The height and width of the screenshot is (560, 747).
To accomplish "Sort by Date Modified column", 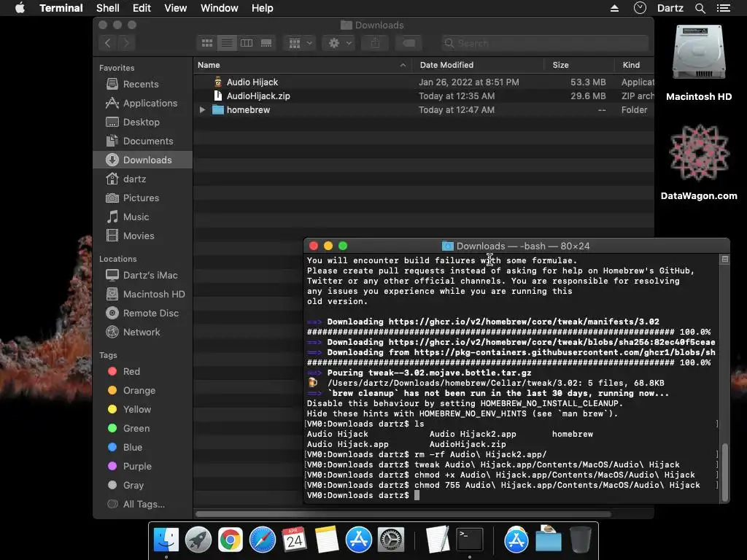I will pos(478,65).
